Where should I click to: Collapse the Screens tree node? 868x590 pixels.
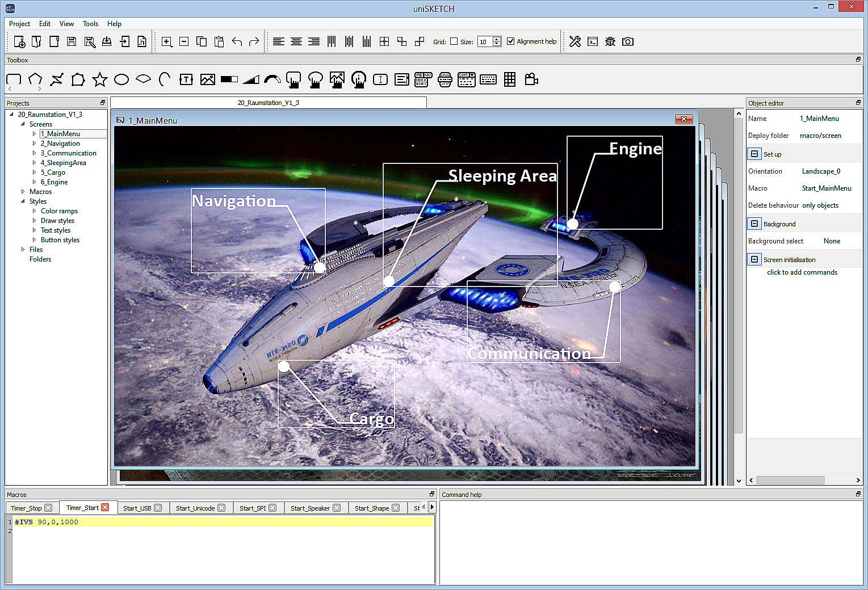[23, 124]
